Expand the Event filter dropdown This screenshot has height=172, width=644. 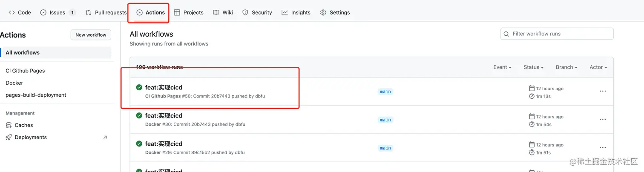(502, 67)
